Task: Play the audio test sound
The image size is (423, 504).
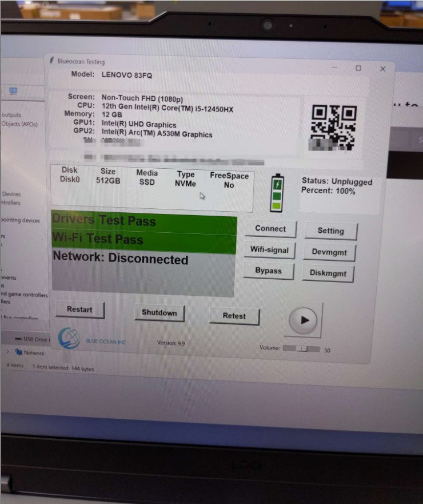Action: 303,320
